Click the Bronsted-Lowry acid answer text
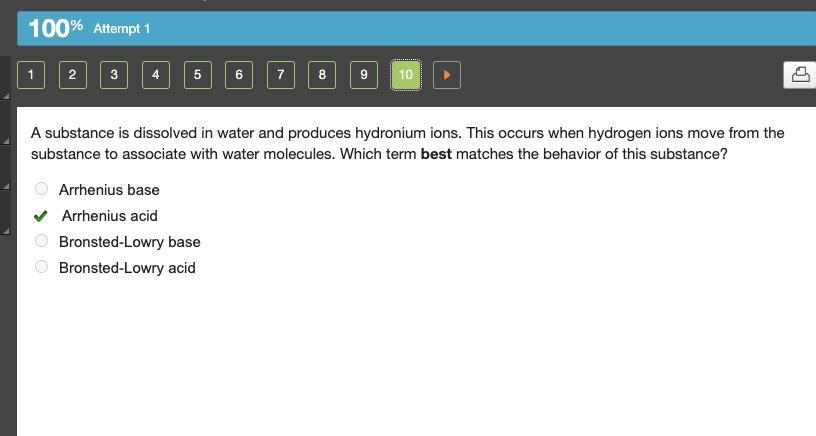Screen dimensions: 816x436 127,268
